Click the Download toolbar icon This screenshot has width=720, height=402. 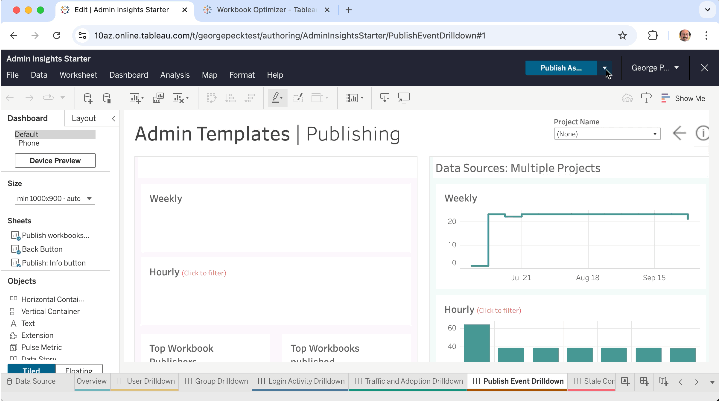[384, 98]
